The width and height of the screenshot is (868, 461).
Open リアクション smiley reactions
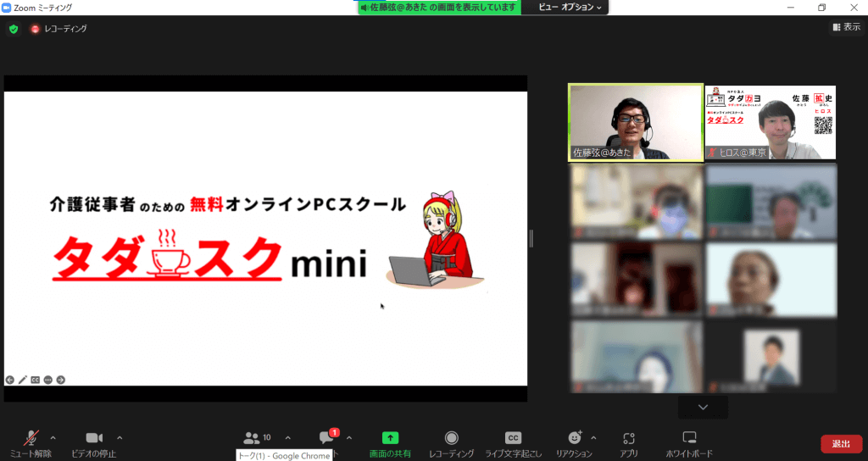tap(575, 444)
